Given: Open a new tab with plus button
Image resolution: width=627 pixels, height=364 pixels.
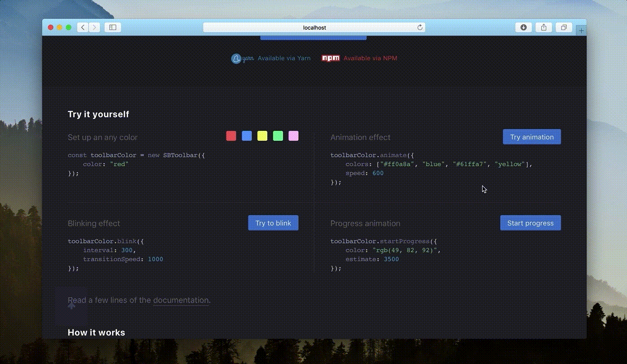Looking at the screenshot, I should coord(581,30).
